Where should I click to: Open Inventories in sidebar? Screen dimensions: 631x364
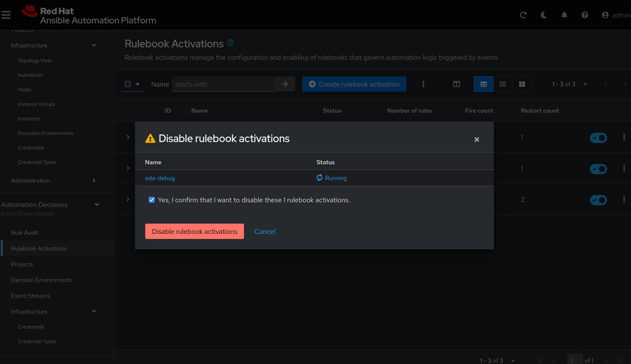coord(30,75)
